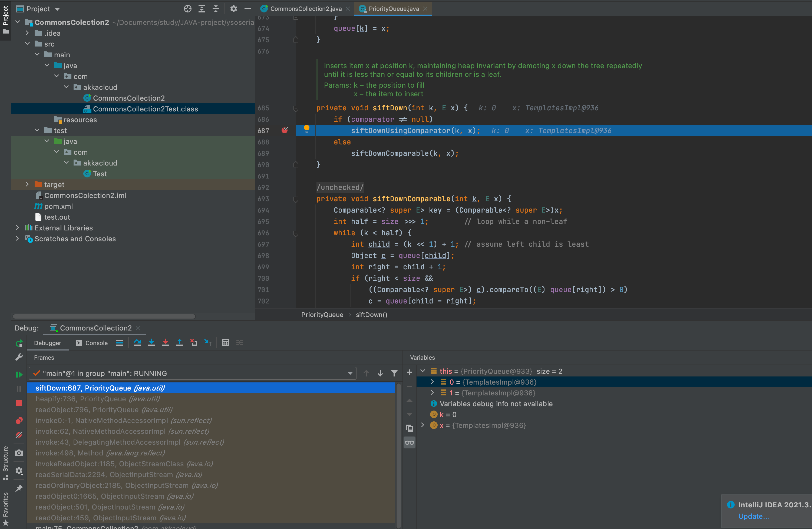
Task: Select the Debugger tab
Action: pos(47,343)
